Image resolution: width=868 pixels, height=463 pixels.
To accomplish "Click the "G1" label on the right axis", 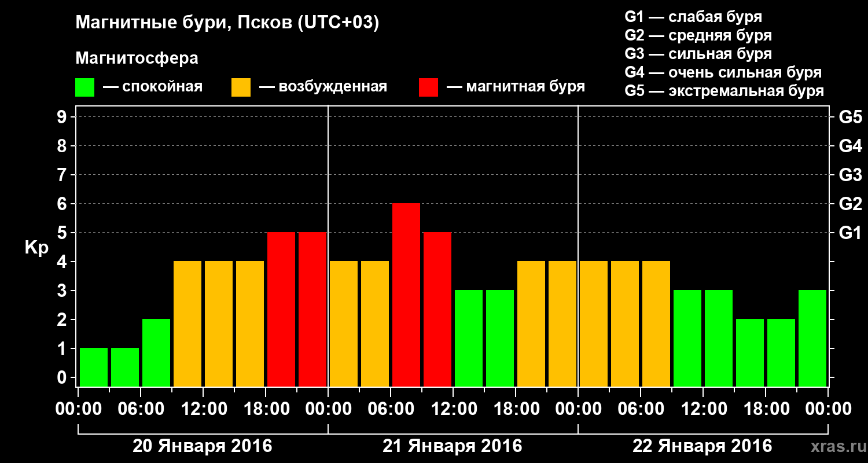I will tap(850, 233).
